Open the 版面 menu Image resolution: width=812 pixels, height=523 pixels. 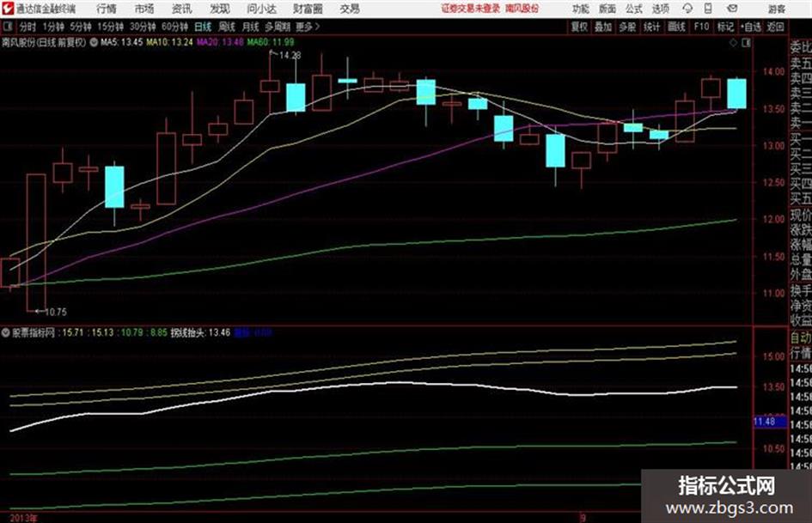pyautogui.click(x=607, y=9)
